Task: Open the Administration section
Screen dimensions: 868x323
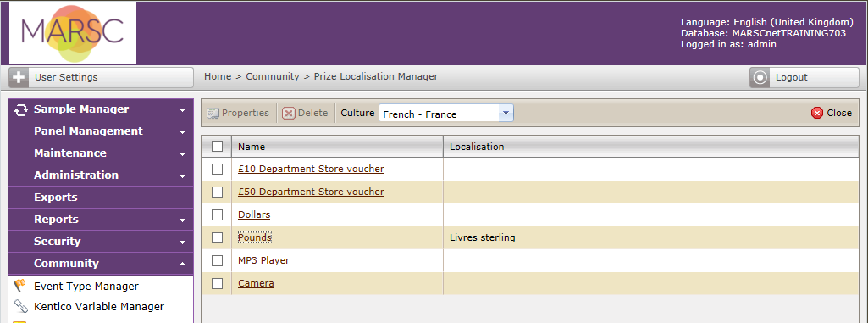Action: point(101,175)
